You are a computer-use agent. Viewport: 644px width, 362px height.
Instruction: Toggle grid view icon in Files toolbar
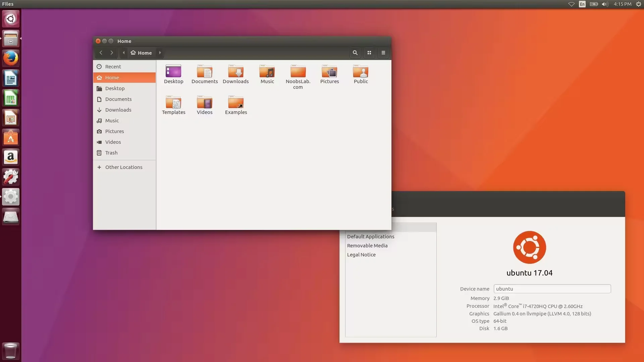(369, 53)
